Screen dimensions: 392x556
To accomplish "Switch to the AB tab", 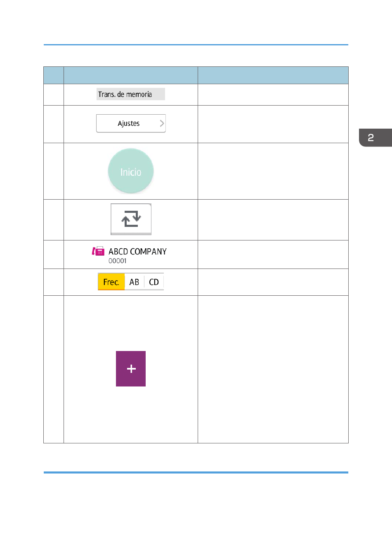I will 134,282.
